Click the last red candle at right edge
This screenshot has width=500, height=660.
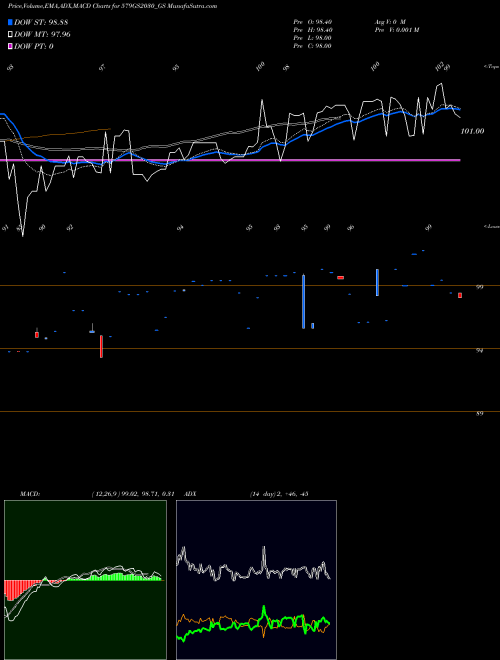460,295
